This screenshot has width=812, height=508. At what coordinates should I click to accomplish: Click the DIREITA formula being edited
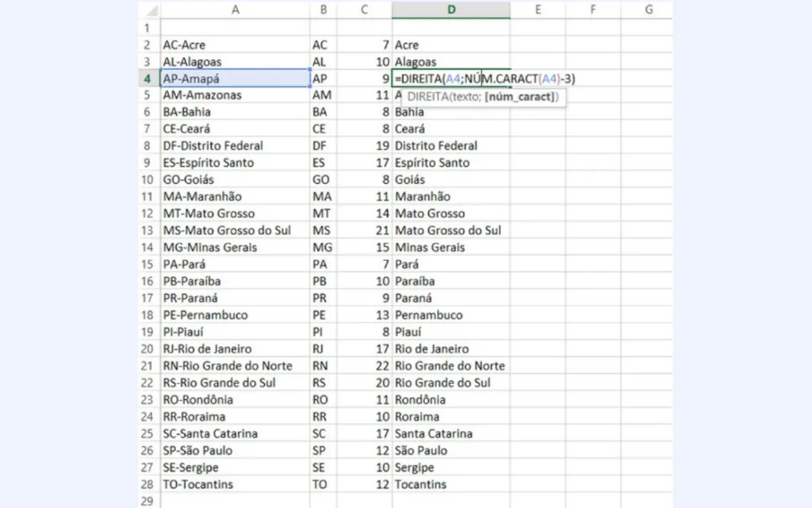coord(485,79)
